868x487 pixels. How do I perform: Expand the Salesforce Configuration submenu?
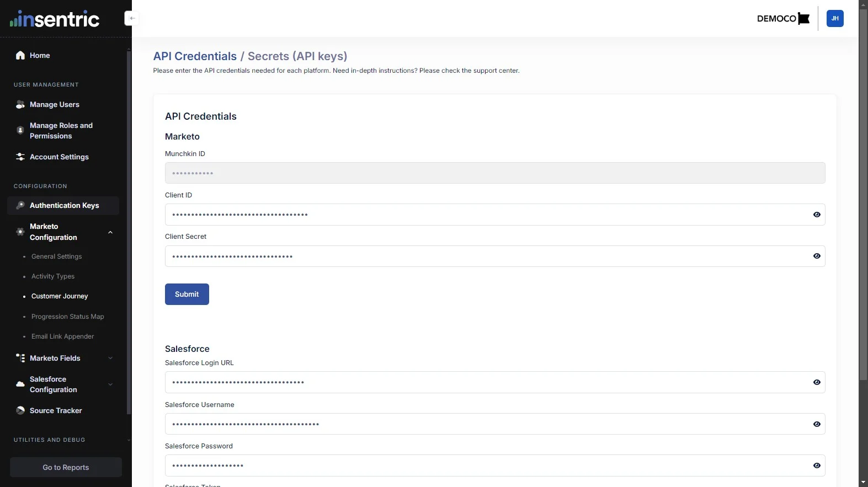110,384
